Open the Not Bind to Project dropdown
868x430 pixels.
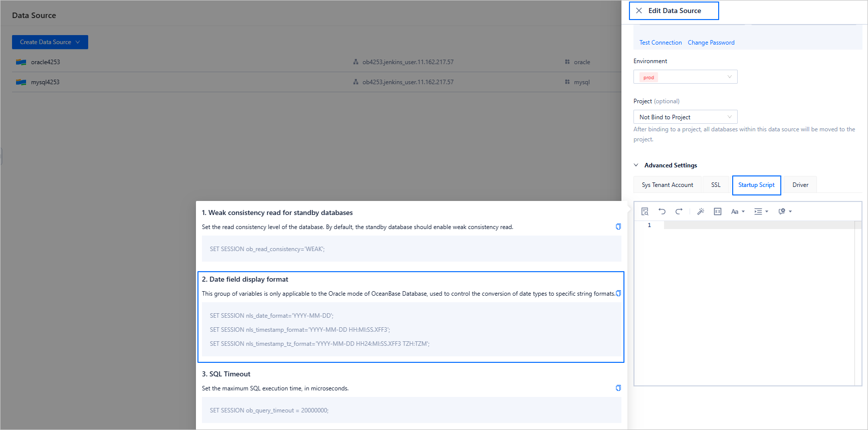pos(685,117)
